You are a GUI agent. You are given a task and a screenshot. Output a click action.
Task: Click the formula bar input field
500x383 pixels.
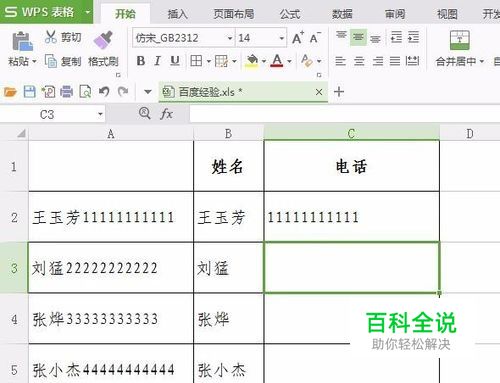coord(345,114)
